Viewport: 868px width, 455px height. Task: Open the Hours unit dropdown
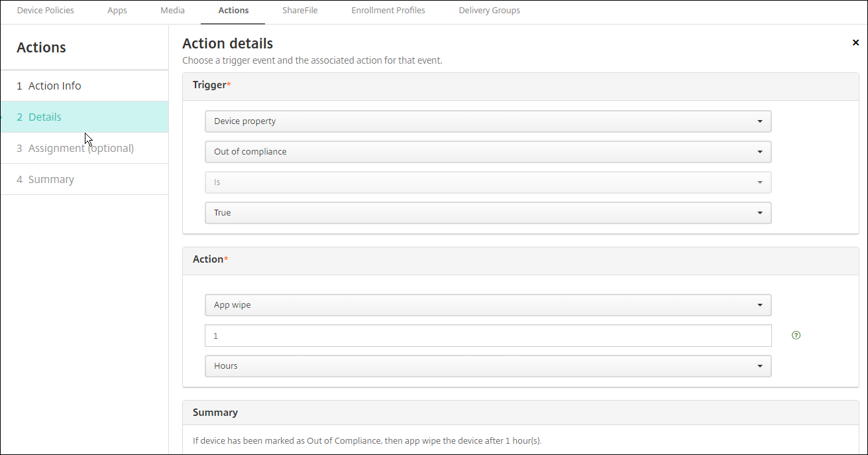[x=488, y=366]
